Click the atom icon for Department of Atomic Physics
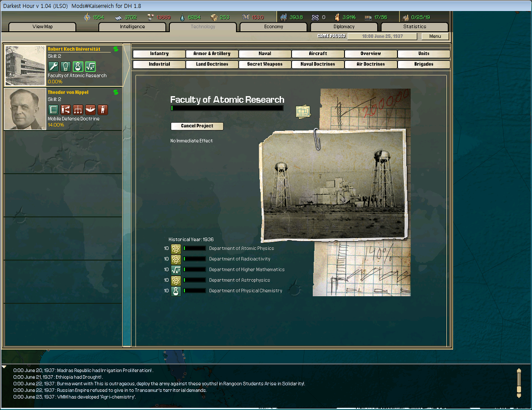The width and height of the screenshot is (532, 410). 176,248
